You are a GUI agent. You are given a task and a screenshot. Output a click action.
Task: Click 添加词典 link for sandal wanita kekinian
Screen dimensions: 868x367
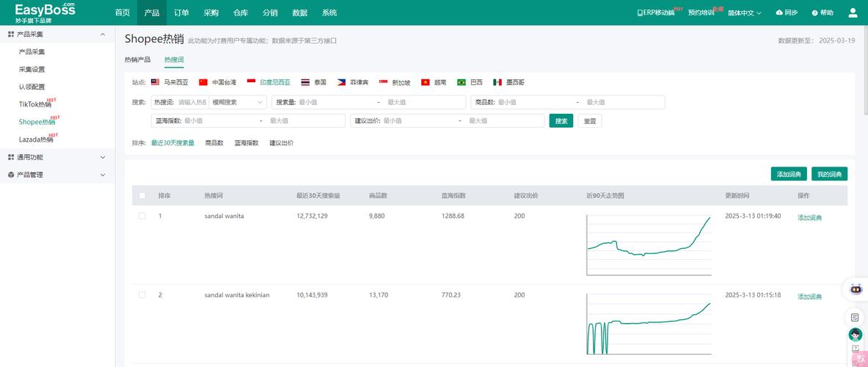pos(809,297)
